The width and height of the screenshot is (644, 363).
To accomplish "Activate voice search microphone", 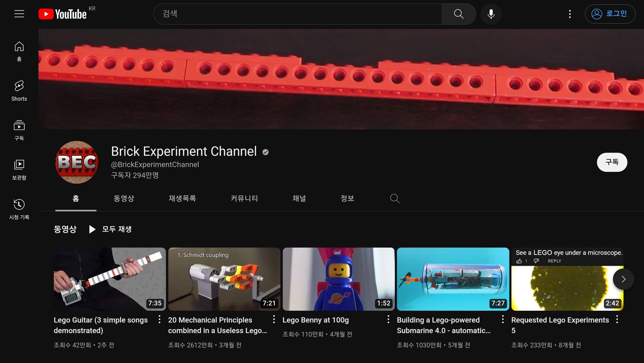I will click(x=491, y=14).
